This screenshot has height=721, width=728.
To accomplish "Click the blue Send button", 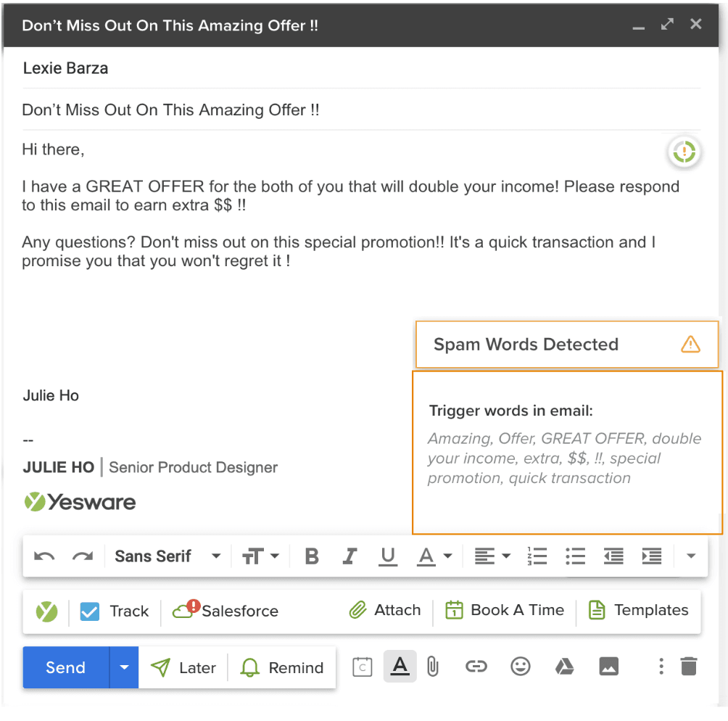I will pos(66,667).
